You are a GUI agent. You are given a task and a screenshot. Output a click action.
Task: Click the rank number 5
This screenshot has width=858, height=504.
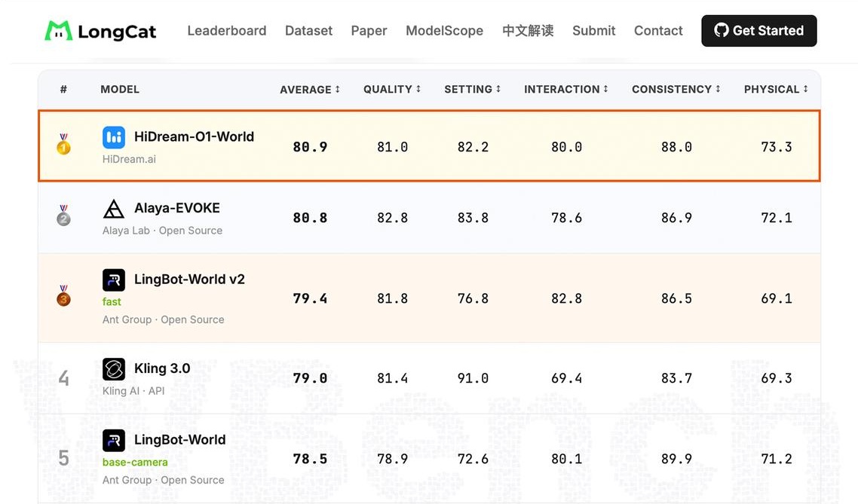[63, 458]
